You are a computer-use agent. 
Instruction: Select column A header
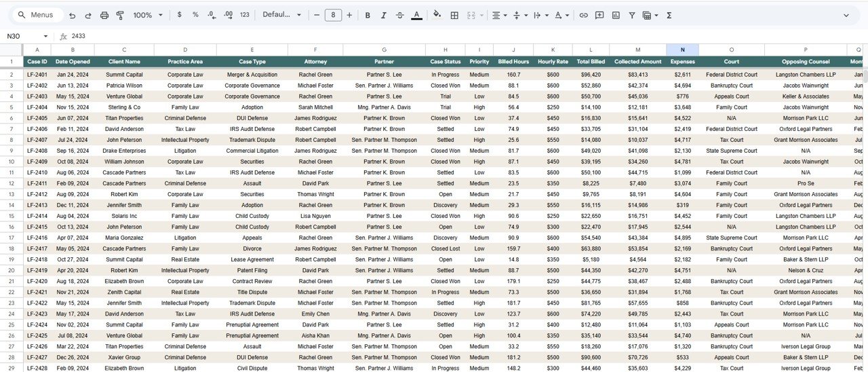pyautogui.click(x=37, y=50)
